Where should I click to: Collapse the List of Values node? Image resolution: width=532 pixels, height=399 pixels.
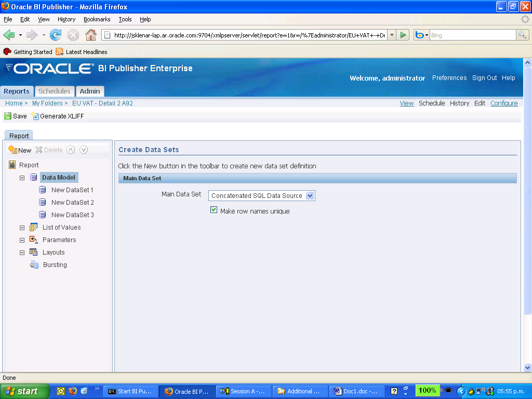click(x=22, y=228)
